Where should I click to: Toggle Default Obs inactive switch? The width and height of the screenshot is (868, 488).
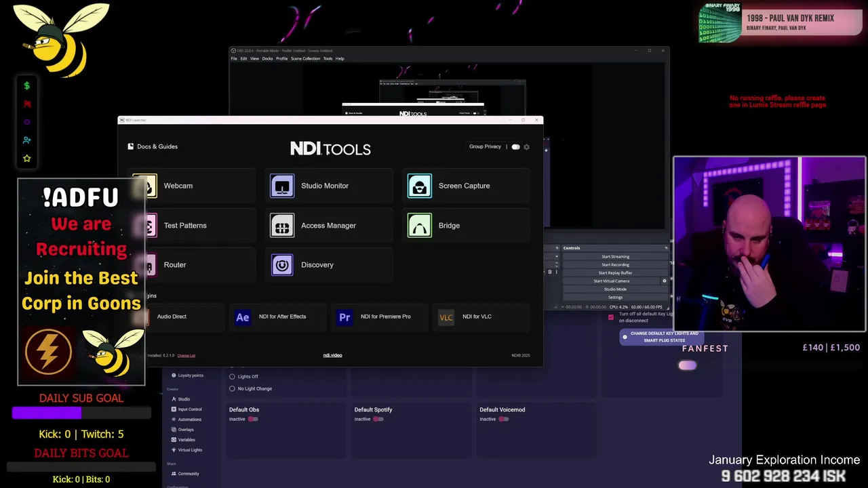pos(253,419)
